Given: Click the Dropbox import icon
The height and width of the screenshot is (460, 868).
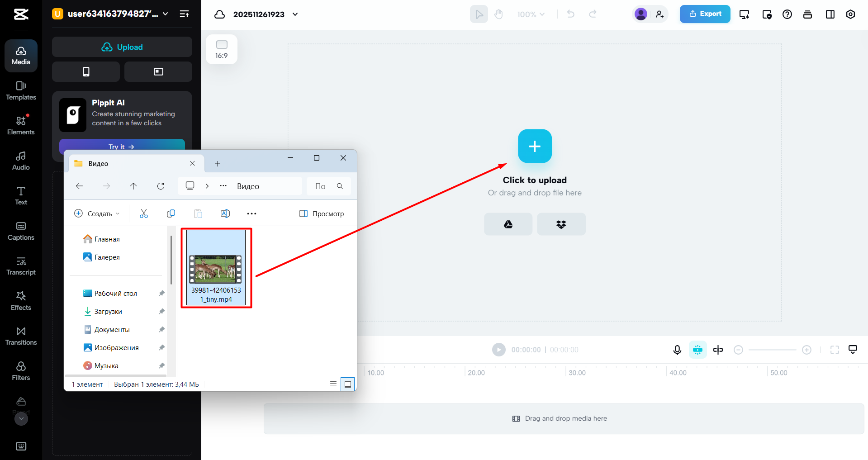Looking at the screenshot, I should [561, 224].
